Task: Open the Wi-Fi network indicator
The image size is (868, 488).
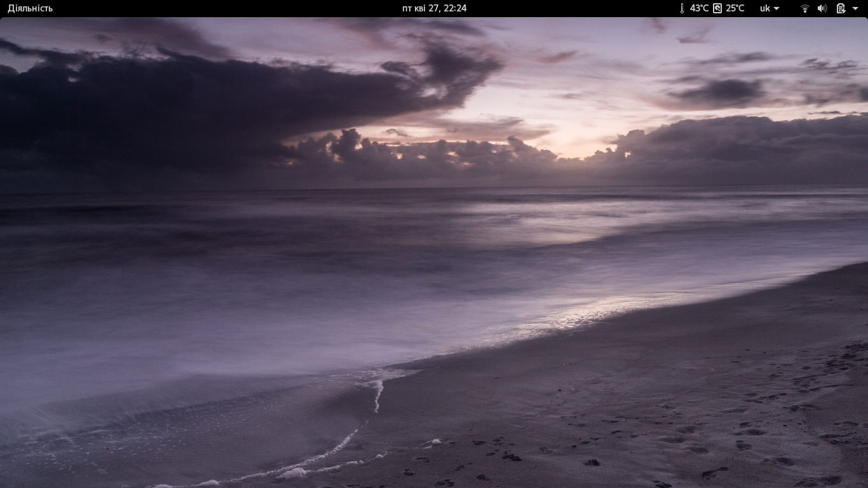Action: click(804, 8)
